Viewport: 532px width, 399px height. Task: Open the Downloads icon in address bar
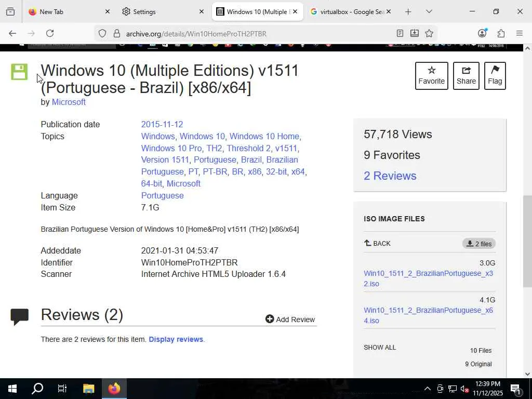[x=414, y=33]
